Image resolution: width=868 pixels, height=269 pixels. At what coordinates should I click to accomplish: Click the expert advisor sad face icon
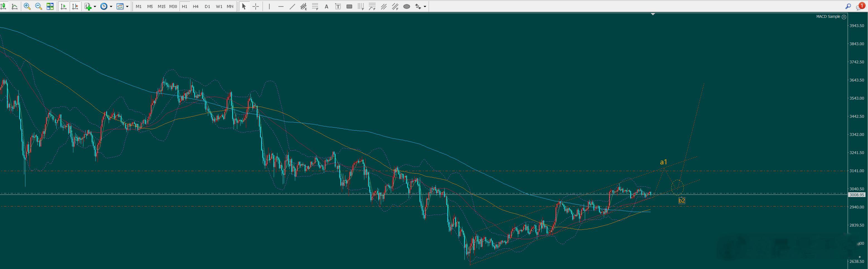[844, 17]
